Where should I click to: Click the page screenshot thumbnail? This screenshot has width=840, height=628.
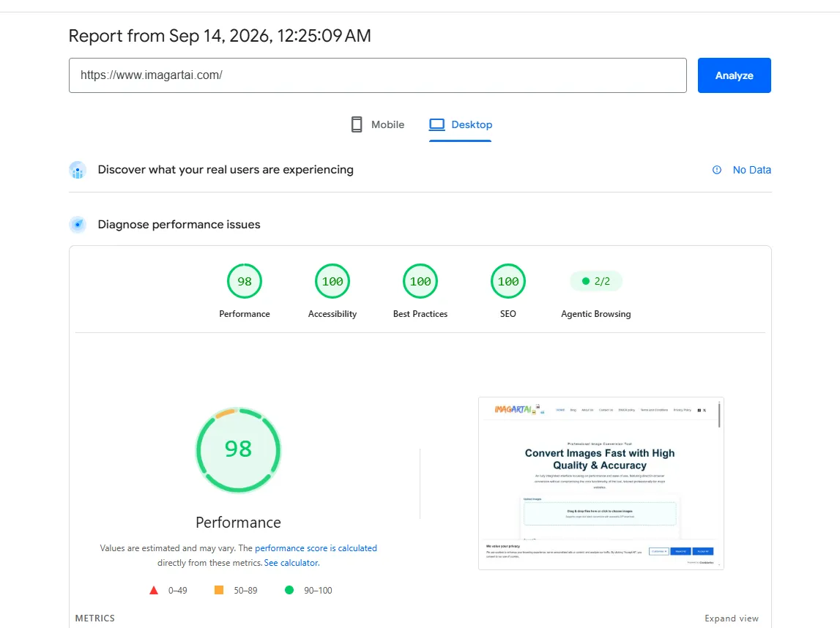point(601,484)
